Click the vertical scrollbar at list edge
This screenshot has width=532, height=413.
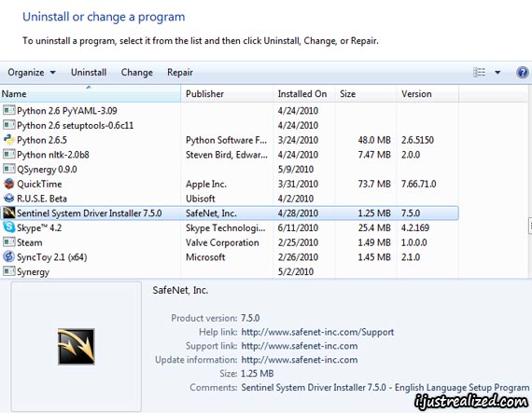click(x=530, y=226)
